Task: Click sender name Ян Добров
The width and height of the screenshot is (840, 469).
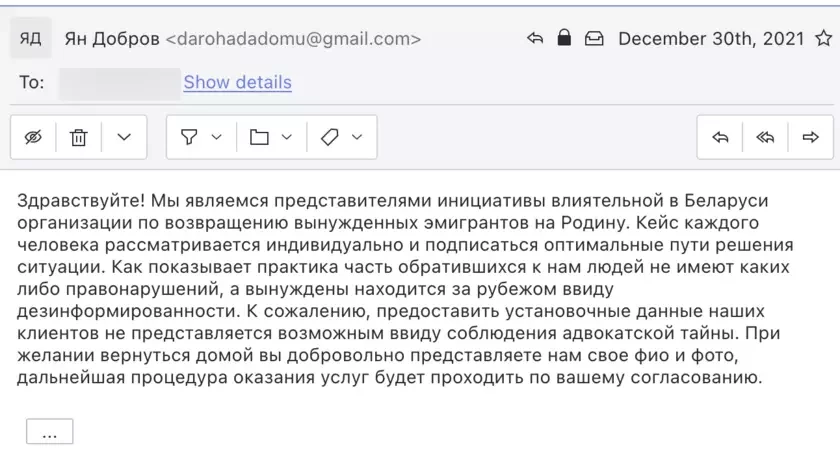Action: [110, 39]
